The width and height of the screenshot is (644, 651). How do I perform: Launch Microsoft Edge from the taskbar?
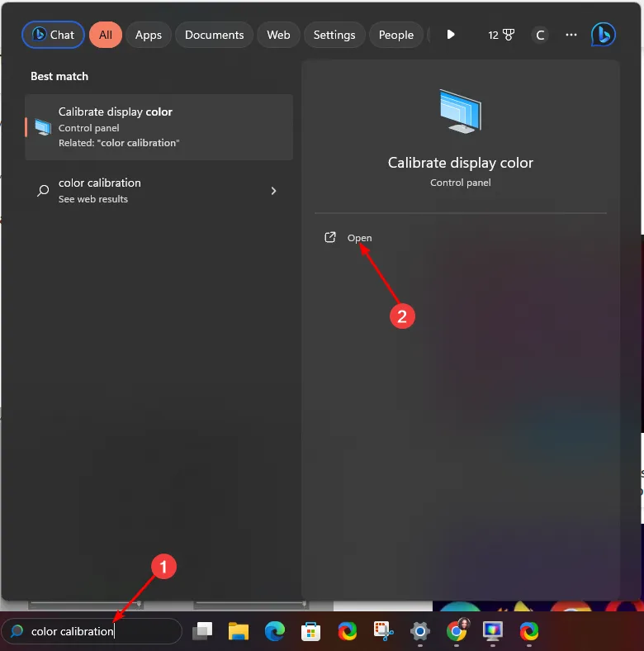click(x=275, y=631)
